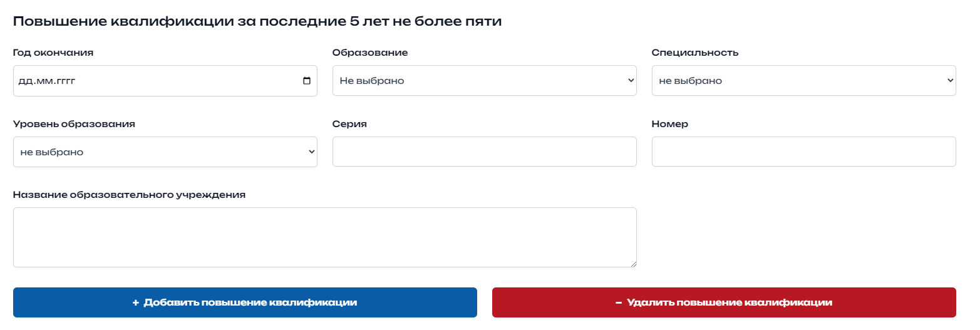
Task: Open the calendar picker icon in date field
Action: (x=307, y=81)
